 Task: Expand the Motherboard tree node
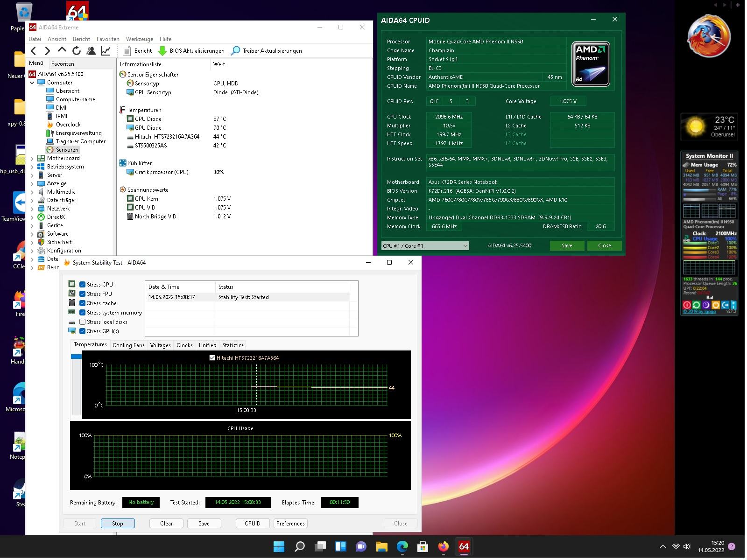pyautogui.click(x=32, y=158)
